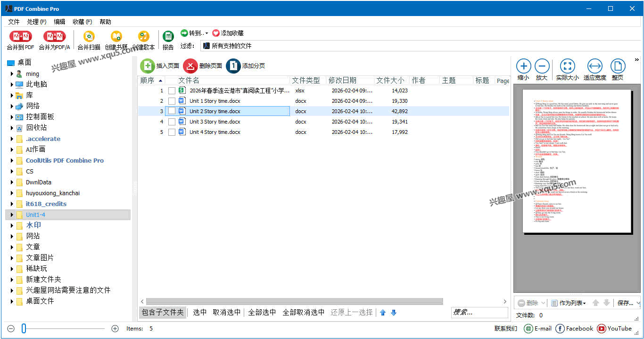Open the 报告 report tool
Screen dimensions: 644x339
(168, 36)
